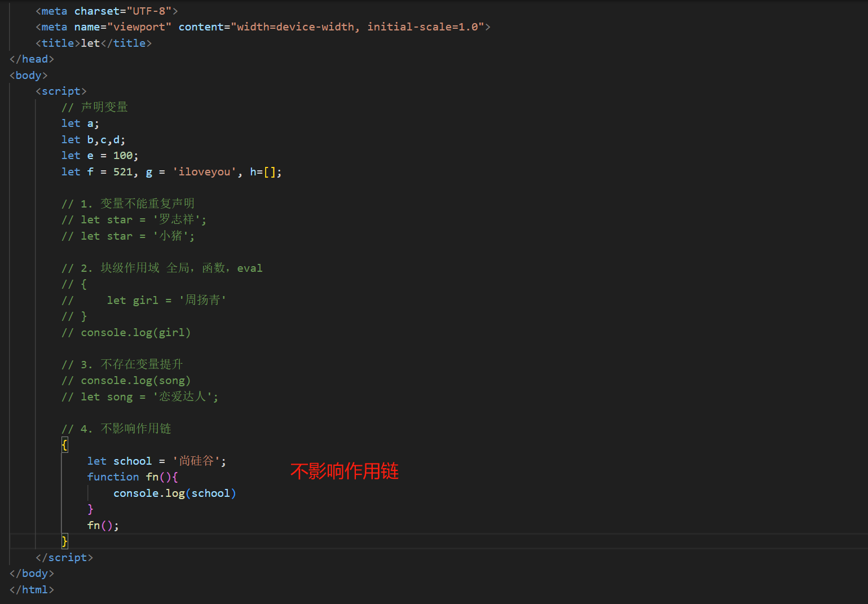Screen dimensions: 868x604
Task: Click the function keyword before fn
Action: tap(113, 477)
